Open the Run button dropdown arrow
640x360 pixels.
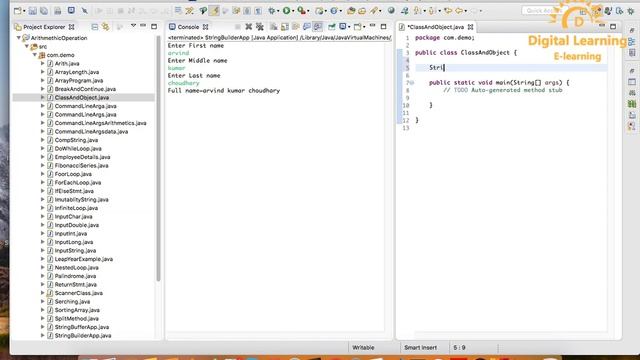click(x=293, y=11)
